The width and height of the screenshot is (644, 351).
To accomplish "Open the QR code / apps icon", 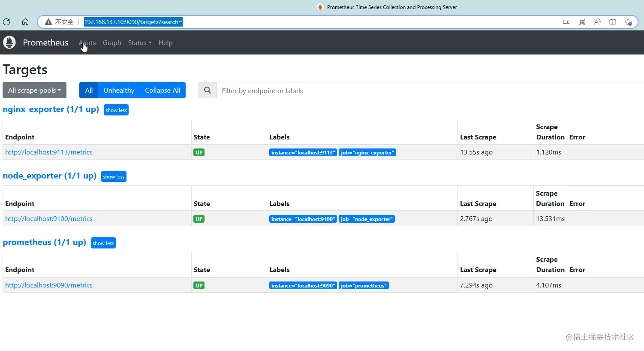I will coord(582,22).
